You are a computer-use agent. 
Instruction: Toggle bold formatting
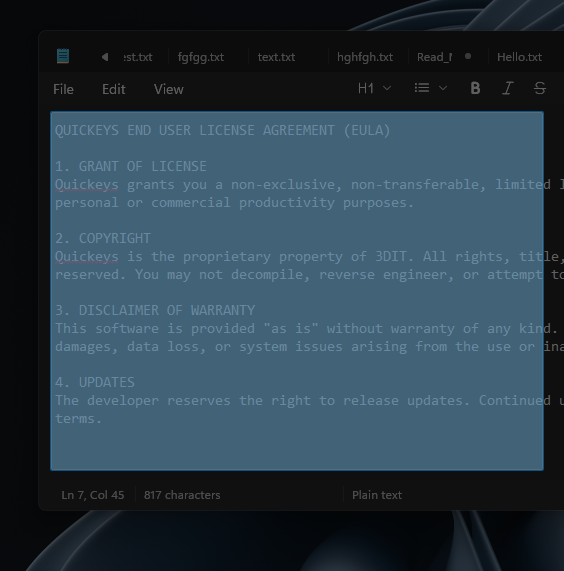475,88
